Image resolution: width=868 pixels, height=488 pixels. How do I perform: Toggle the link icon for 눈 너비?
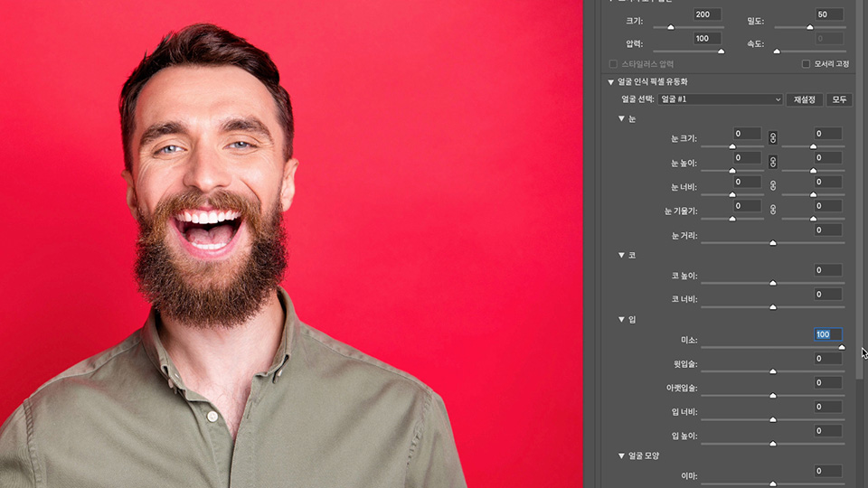tap(773, 186)
